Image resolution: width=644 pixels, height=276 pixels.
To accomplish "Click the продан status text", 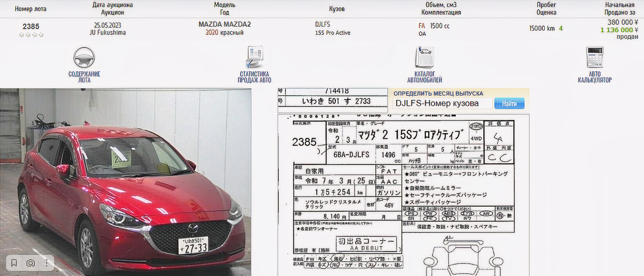I will pos(627,37).
